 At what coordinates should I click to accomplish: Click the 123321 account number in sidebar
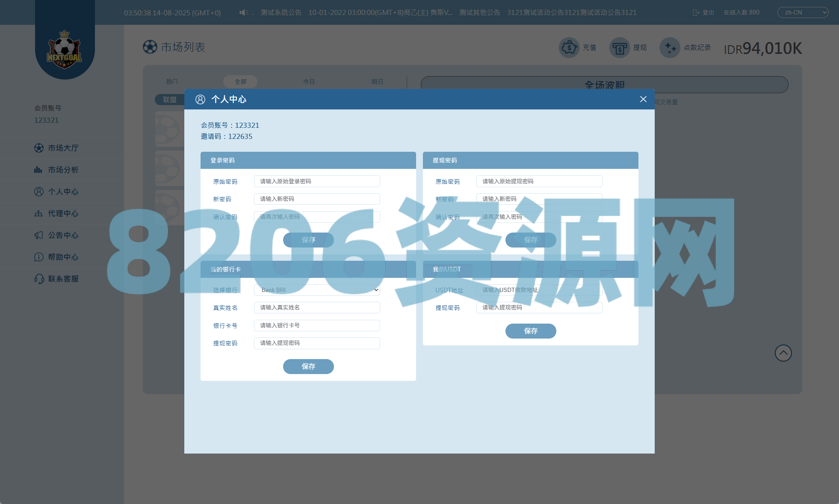coord(46,120)
